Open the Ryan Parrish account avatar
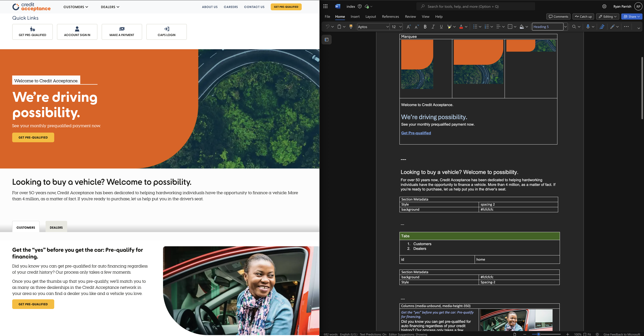The height and width of the screenshot is (336, 644). pyautogui.click(x=638, y=6)
